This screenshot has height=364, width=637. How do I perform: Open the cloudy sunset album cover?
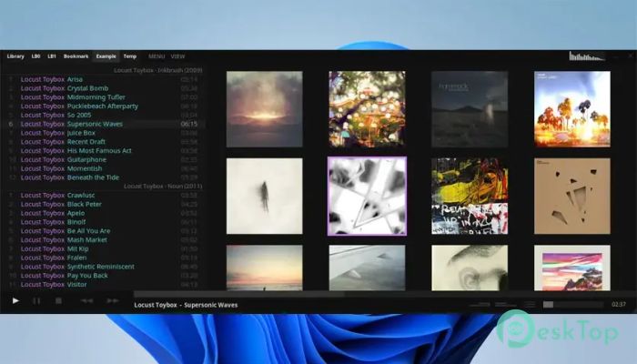point(265,109)
